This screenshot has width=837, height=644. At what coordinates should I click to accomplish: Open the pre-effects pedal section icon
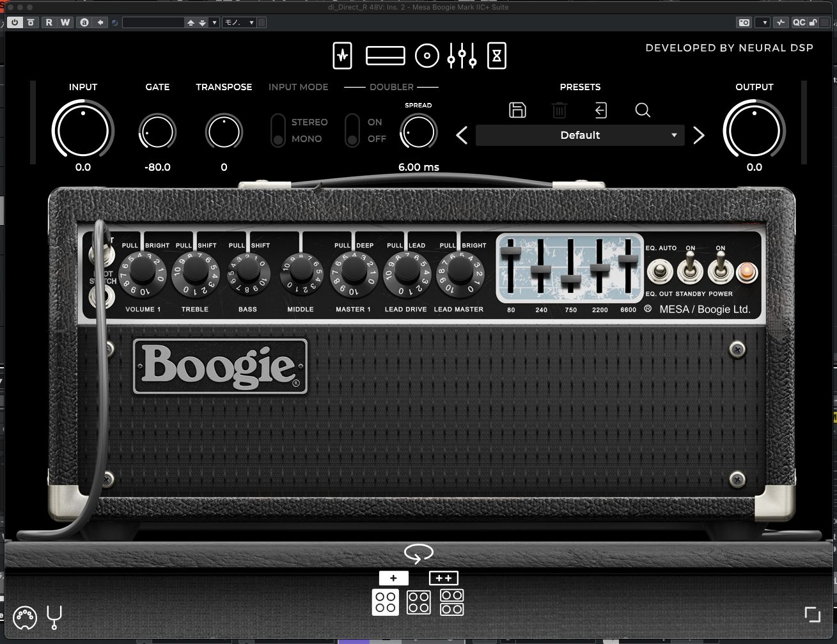[x=343, y=56]
